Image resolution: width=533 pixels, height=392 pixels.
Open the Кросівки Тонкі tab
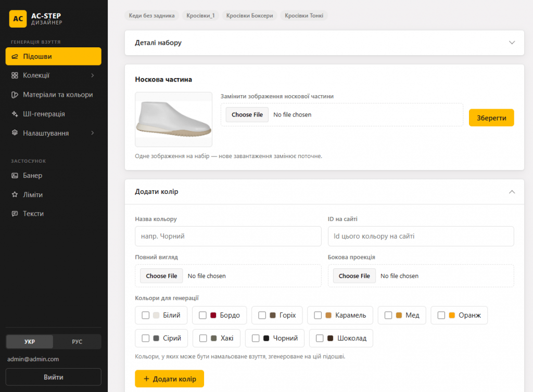coord(304,16)
